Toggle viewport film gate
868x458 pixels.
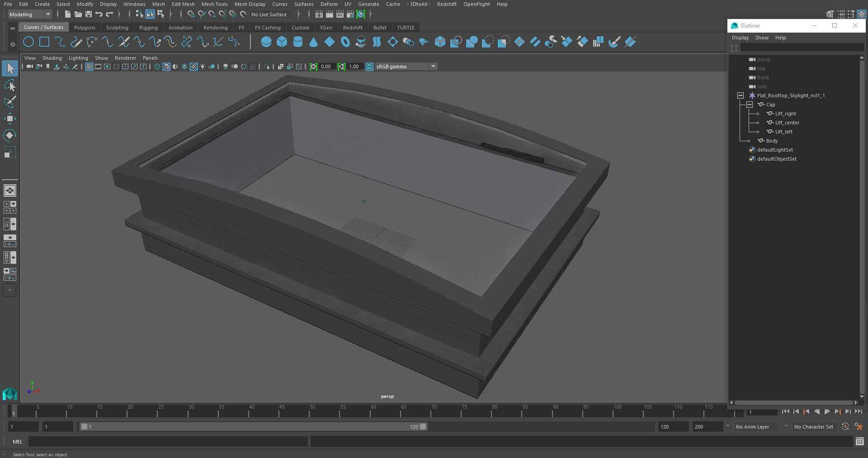pyautogui.click(x=98, y=67)
